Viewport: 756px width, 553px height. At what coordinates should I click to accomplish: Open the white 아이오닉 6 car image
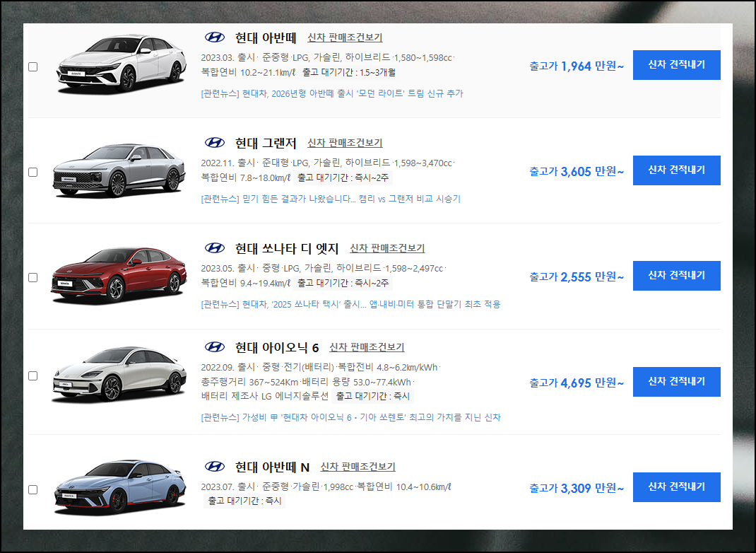coord(119,375)
